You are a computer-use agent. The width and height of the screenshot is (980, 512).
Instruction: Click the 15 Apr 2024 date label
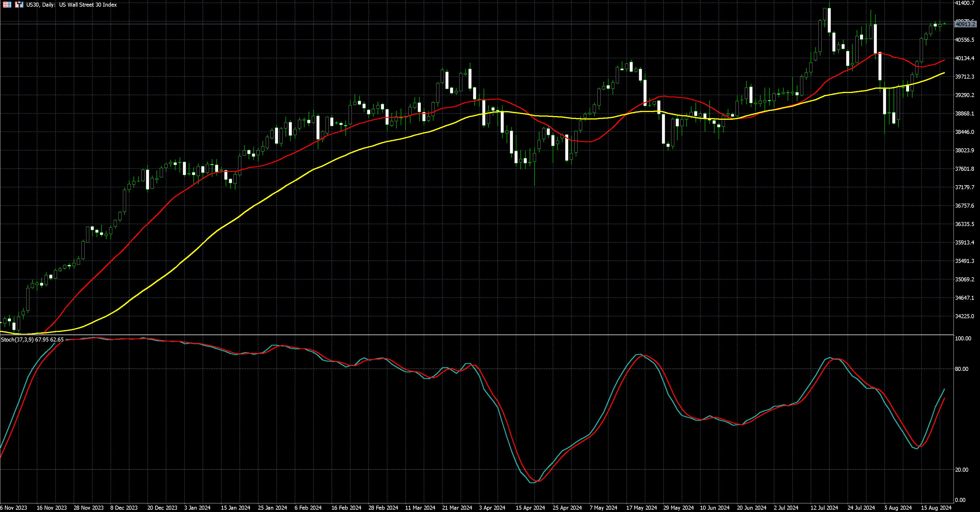tap(530, 508)
